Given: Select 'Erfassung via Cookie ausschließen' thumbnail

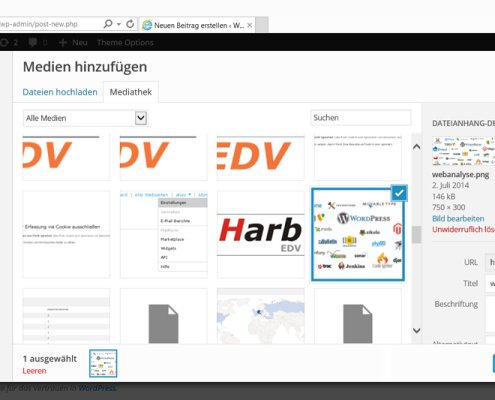Looking at the screenshot, I should click(x=66, y=234).
